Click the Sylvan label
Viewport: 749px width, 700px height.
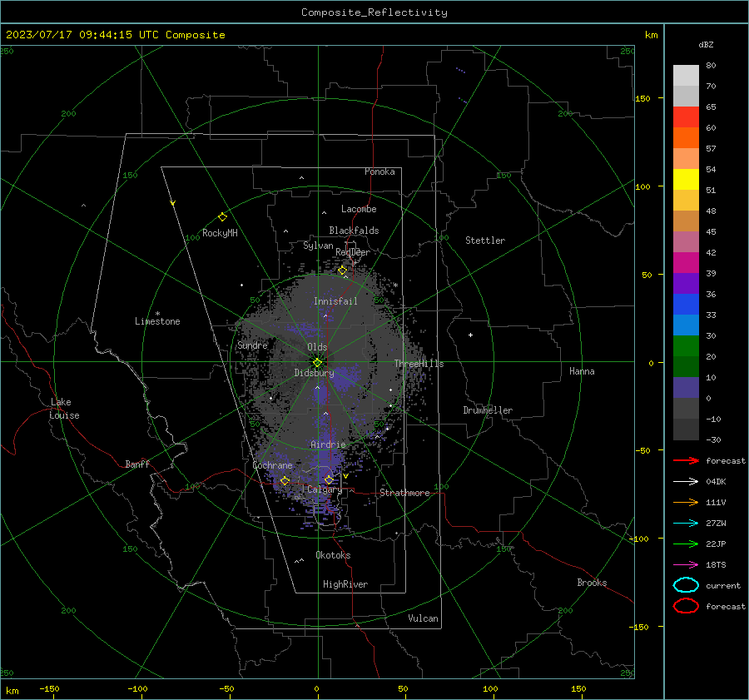pyautogui.click(x=318, y=246)
